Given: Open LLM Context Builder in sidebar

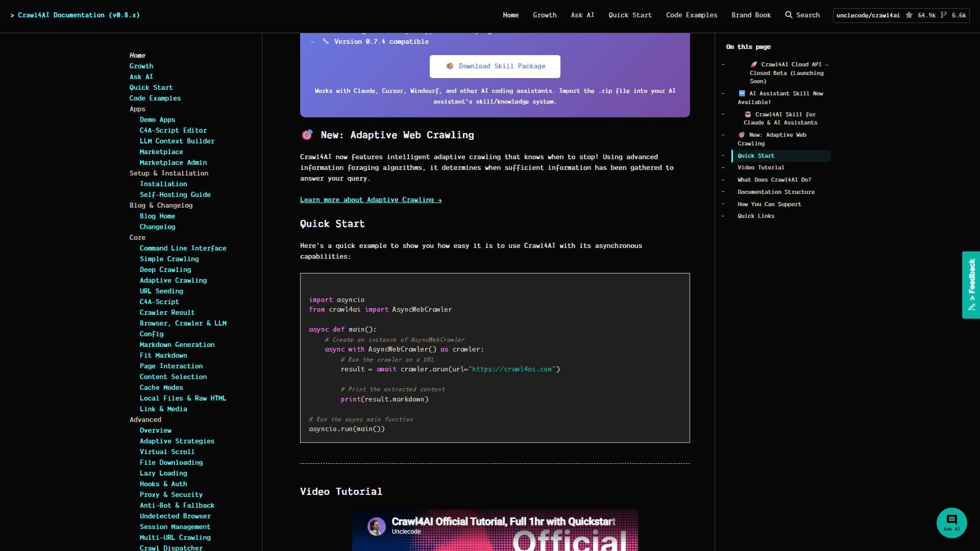Looking at the screenshot, I should [x=177, y=141].
